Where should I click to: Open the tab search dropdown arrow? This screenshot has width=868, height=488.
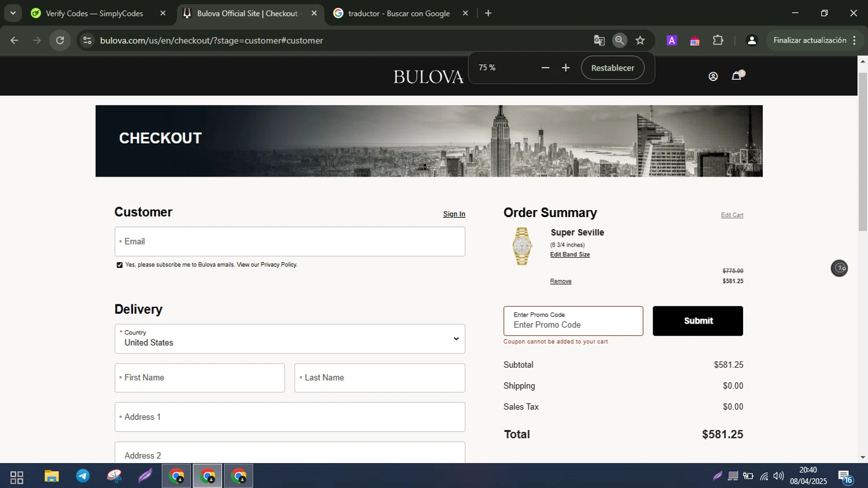pos(13,13)
